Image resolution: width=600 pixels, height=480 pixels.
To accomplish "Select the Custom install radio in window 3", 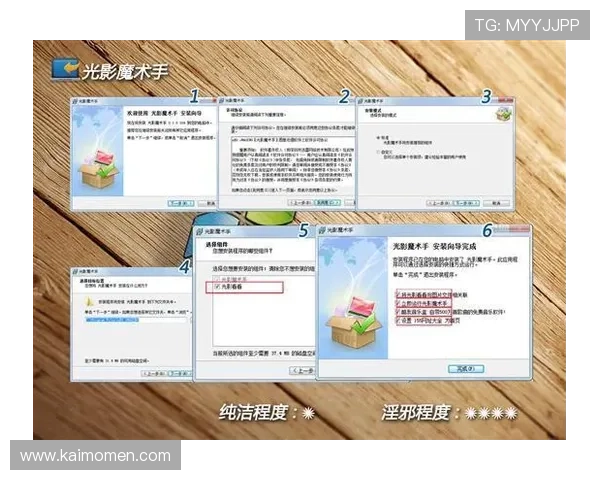I will click(378, 152).
